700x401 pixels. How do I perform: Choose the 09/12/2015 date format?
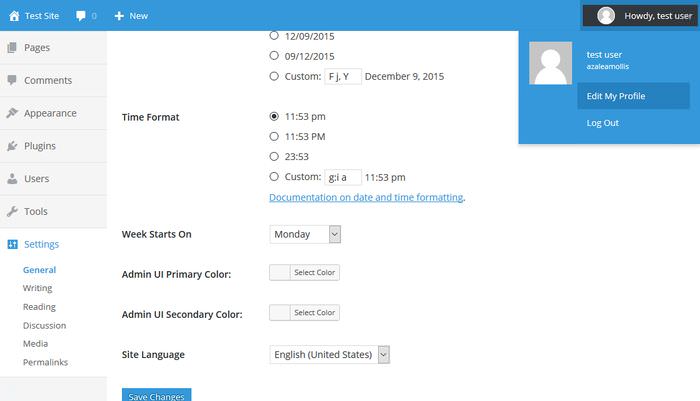coord(275,56)
